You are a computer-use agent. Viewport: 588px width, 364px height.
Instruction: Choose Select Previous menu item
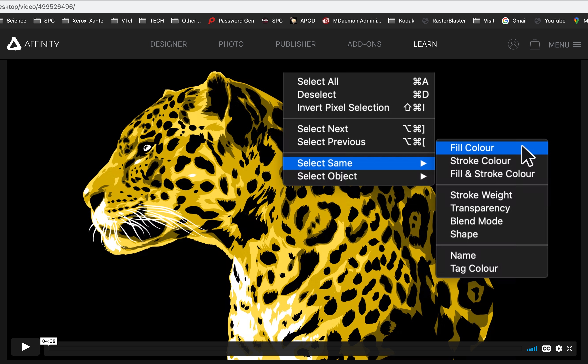click(359, 142)
